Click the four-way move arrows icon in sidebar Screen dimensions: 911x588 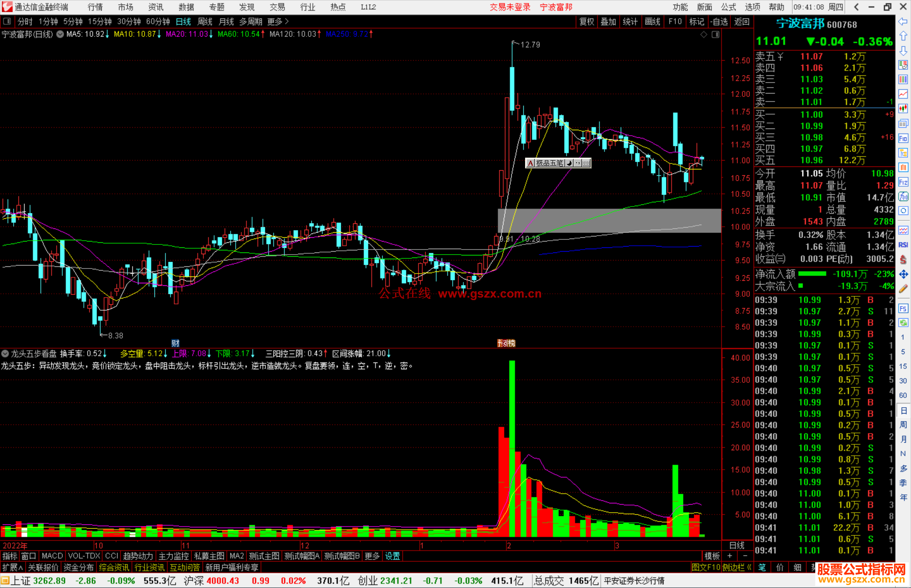pos(903,274)
